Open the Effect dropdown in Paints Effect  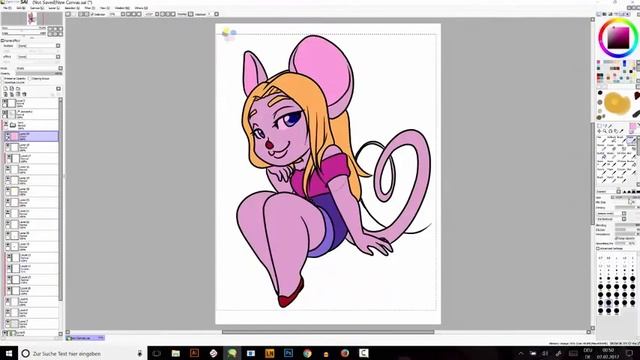tap(39, 57)
